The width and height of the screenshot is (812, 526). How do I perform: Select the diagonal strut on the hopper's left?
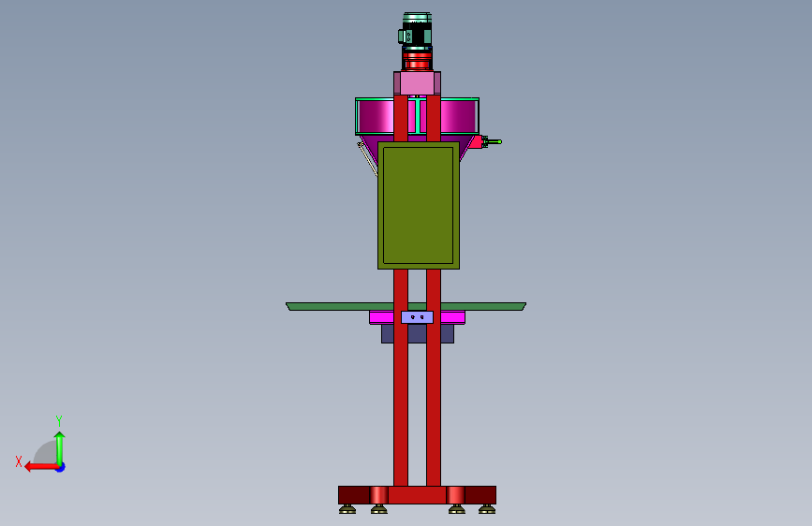pyautogui.click(x=368, y=159)
